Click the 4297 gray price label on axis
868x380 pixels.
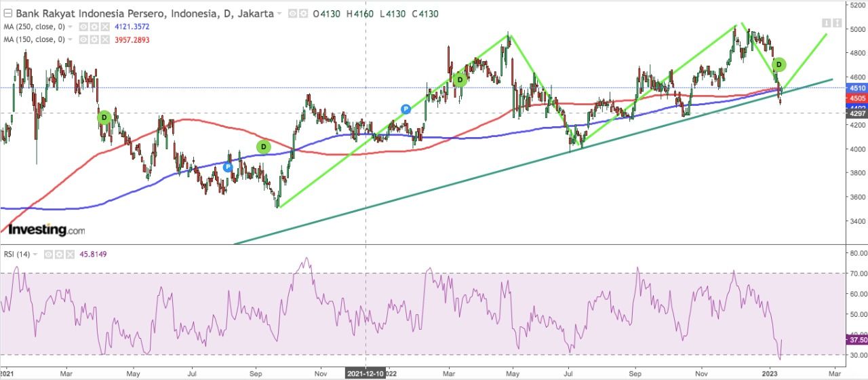(858, 113)
